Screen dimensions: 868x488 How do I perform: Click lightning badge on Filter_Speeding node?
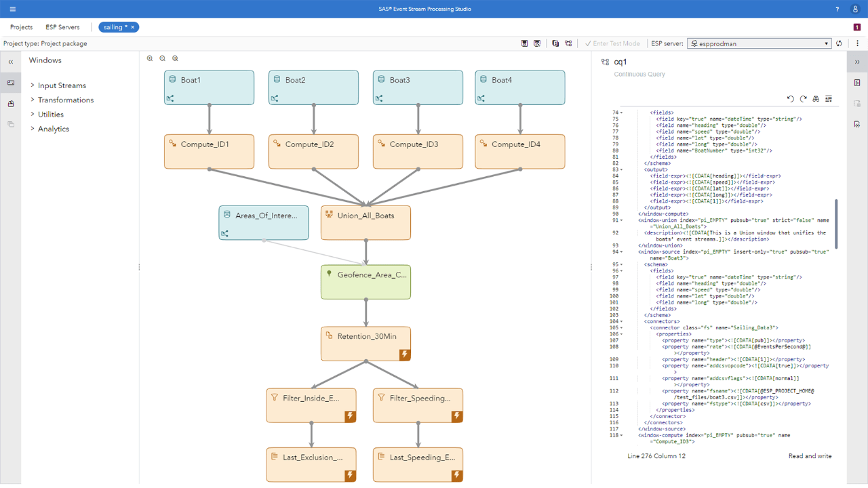(x=457, y=416)
